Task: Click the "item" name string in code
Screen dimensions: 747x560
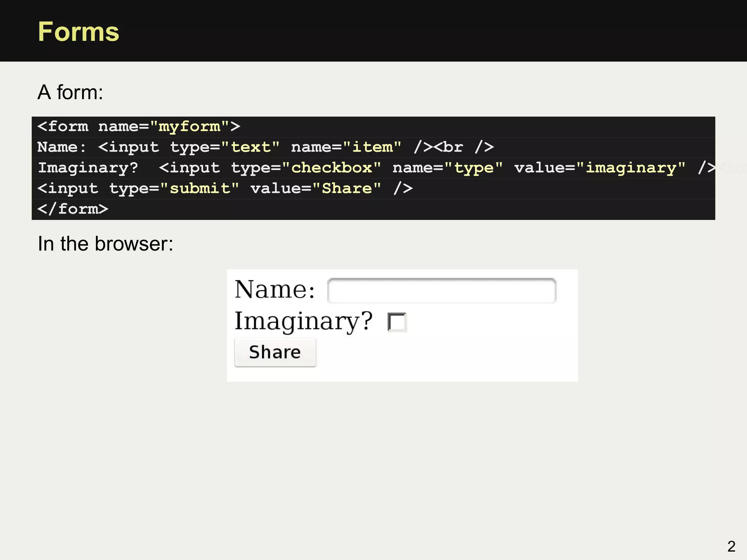Action: (372, 147)
